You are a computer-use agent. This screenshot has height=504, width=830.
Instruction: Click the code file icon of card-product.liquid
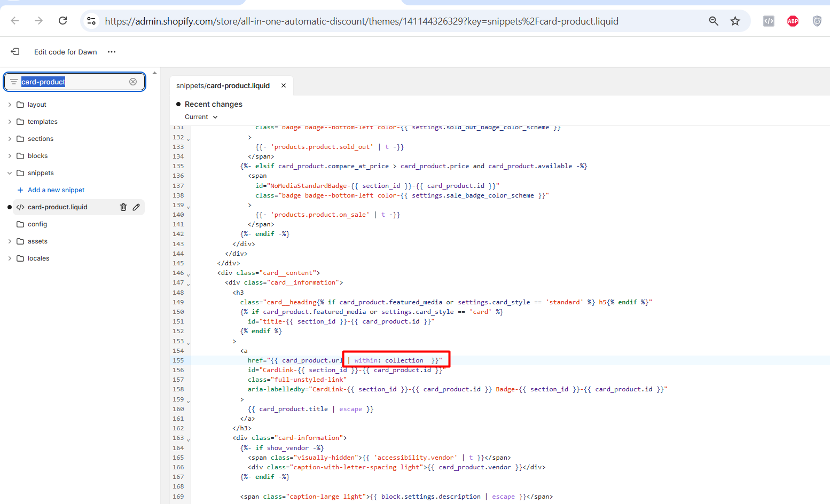[20, 207]
